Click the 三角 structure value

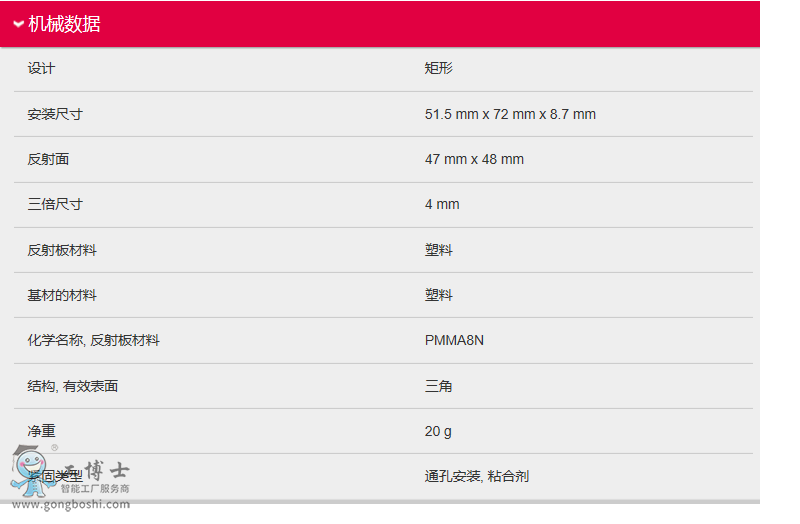pos(438,386)
